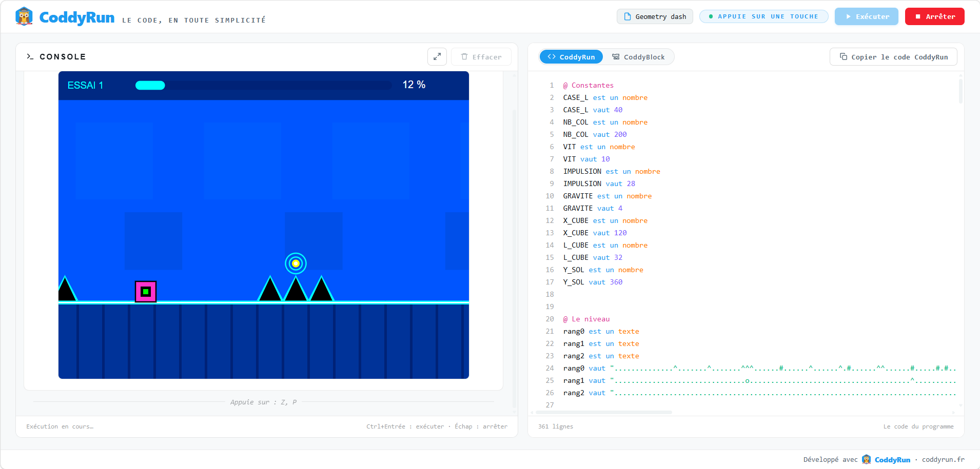
Task: Click code line 'Y_SOL vaut 360'
Action: coord(593,282)
